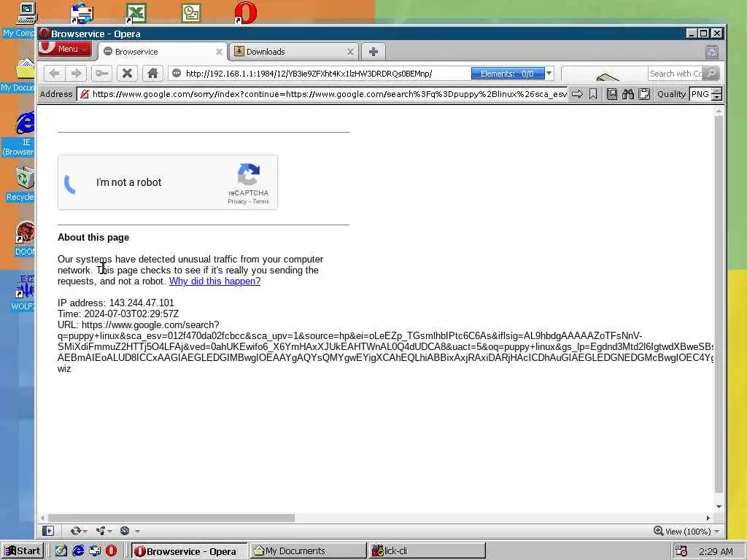Launch the DOOM desktop shortcut
Image resolution: width=747 pixels, height=560 pixels.
point(25,238)
